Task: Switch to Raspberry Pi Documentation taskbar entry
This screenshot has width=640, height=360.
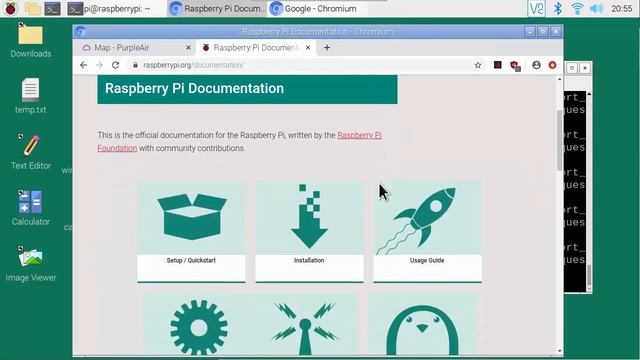Action: coord(217,9)
